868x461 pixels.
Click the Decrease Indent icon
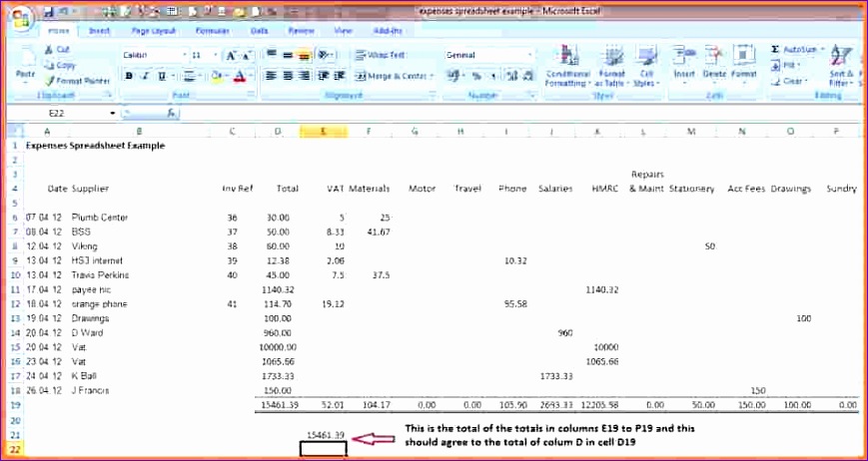click(x=324, y=76)
